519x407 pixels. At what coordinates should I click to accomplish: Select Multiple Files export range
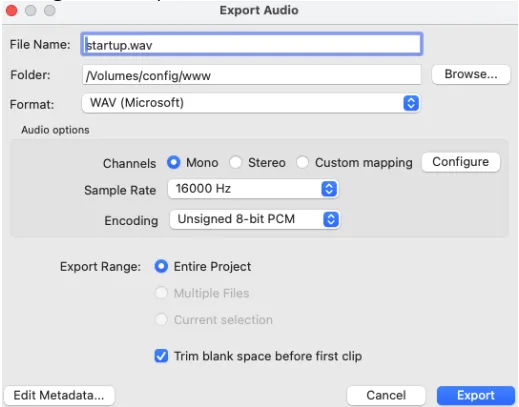[x=161, y=293]
